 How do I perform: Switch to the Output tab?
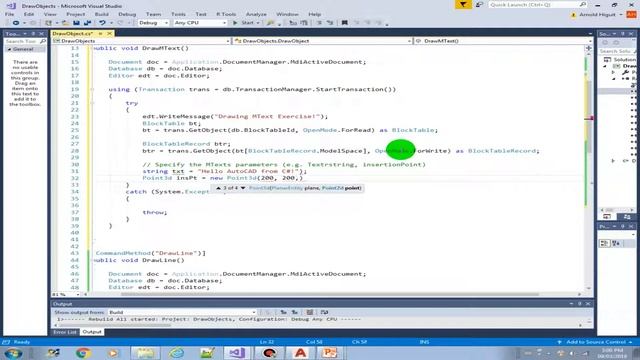(92, 332)
